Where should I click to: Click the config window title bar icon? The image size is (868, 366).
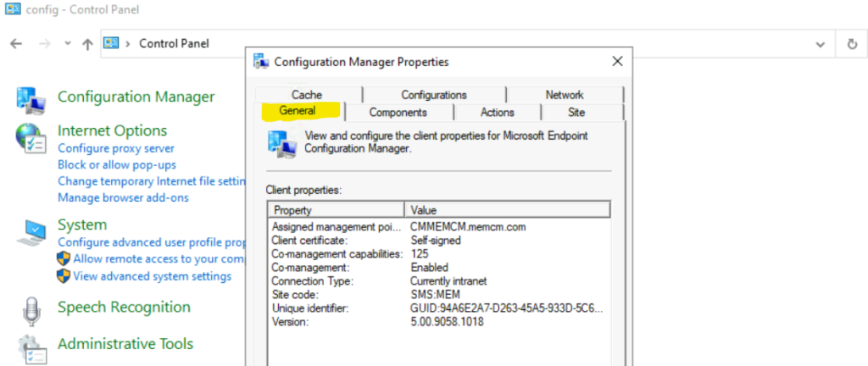(12, 9)
